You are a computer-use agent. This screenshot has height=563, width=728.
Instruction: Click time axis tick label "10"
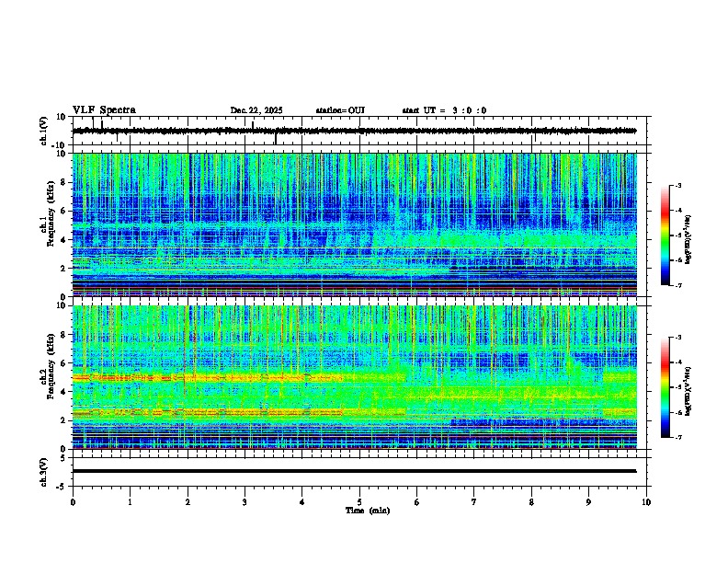[646, 502]
